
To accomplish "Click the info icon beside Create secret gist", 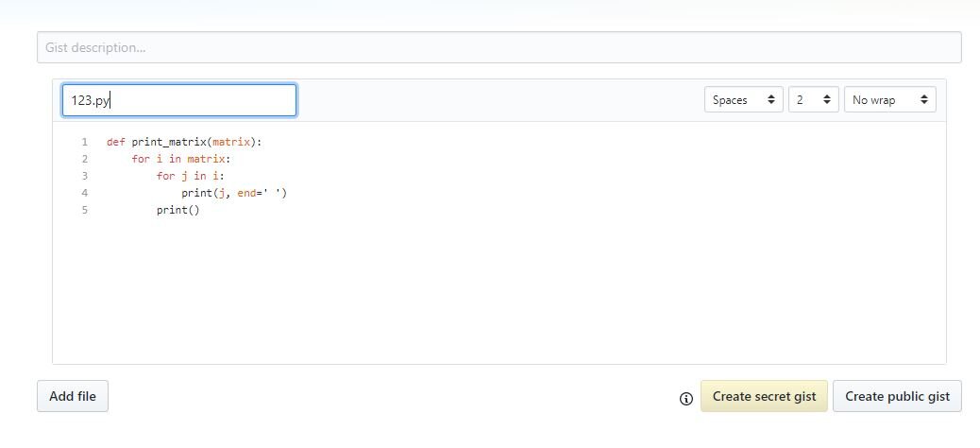I will 685,399.
